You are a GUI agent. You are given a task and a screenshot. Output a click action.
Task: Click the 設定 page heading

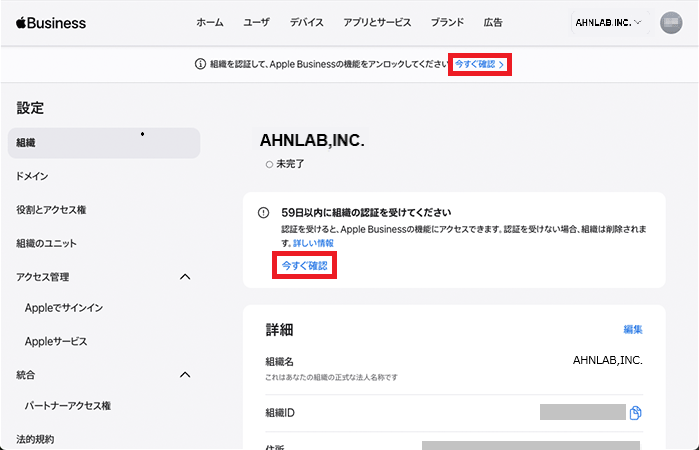click(30, 108)
